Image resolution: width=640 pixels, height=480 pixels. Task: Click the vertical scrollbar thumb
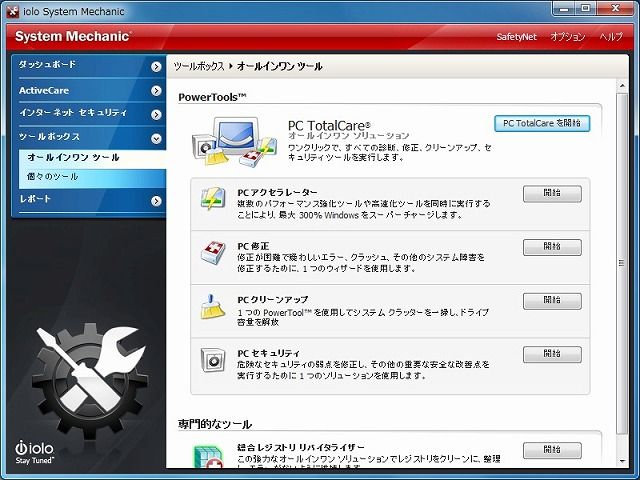[622, 264]
